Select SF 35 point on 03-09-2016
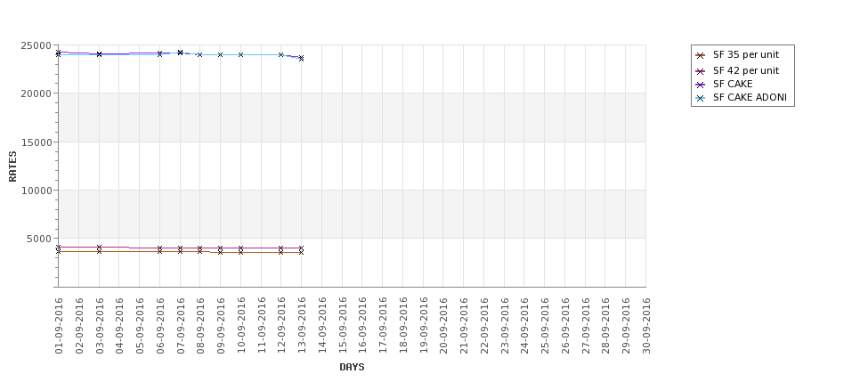 coord(99,251)
